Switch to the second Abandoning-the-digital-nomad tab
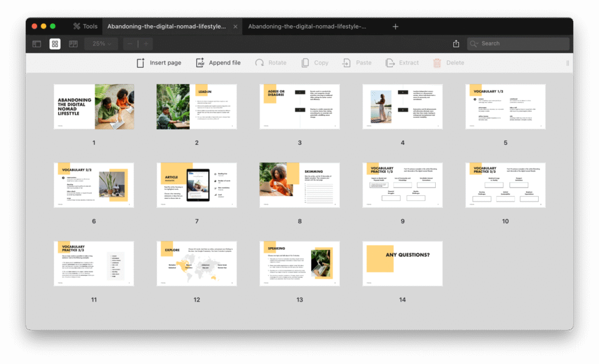The width and height of the screenshot is (599, 364). (x=307, y=26)
